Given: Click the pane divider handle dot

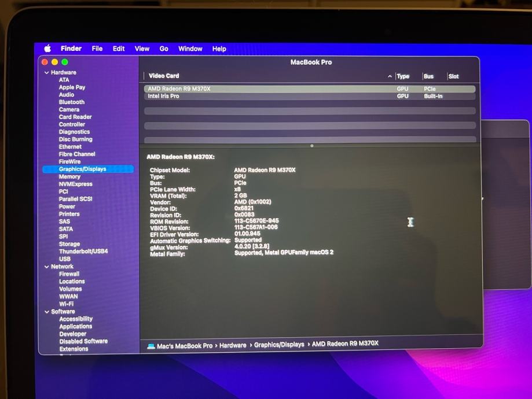Looking at the screenshot, I should point(312,146).
